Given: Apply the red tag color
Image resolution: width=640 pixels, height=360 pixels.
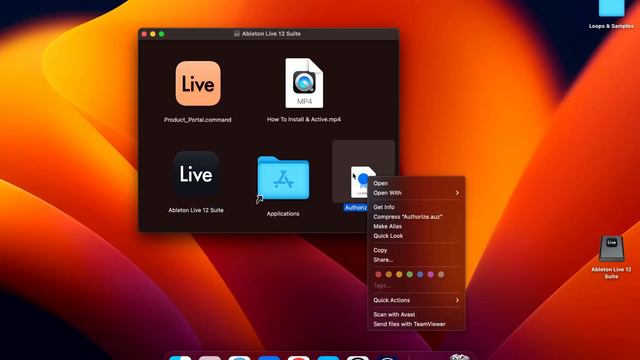Looking at the screenshot, I should (x=378, y=274).
